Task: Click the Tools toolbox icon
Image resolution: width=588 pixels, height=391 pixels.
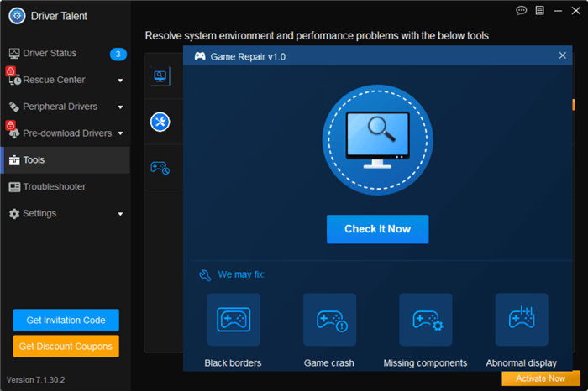Action: pos(14,160)
